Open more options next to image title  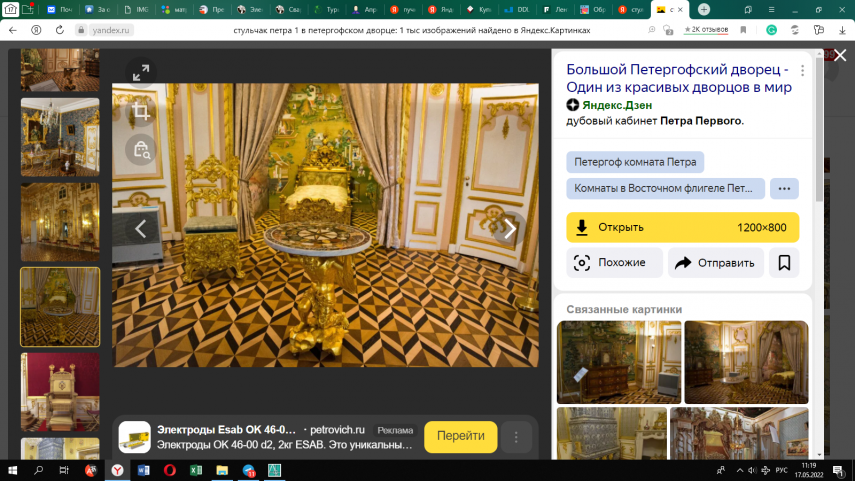point(802,72)
